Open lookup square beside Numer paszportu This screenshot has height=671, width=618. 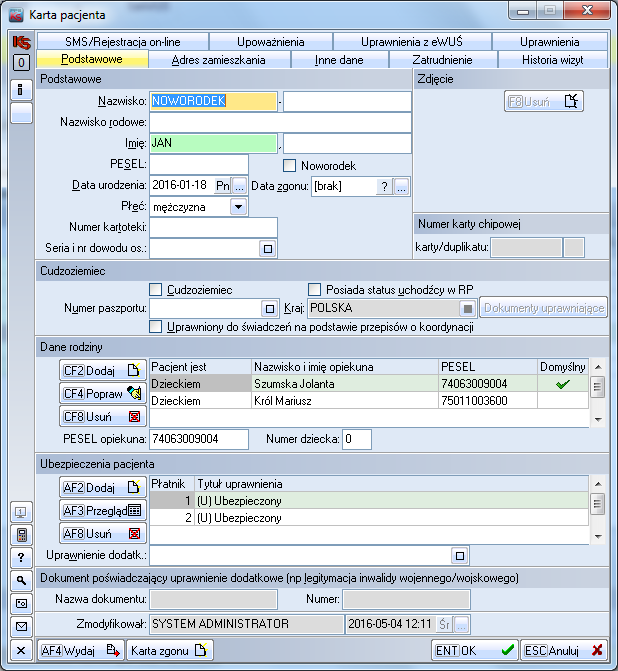click(270, 309)
